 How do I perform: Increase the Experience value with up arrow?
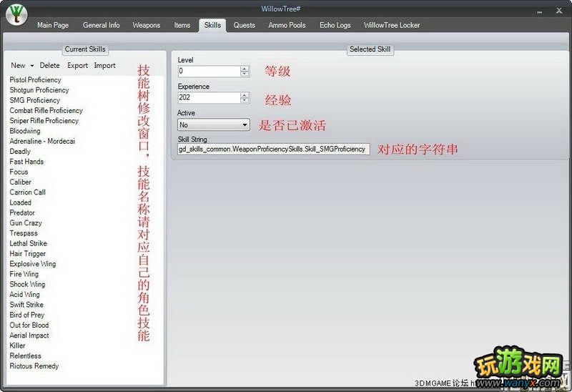[x=245, y=95]
